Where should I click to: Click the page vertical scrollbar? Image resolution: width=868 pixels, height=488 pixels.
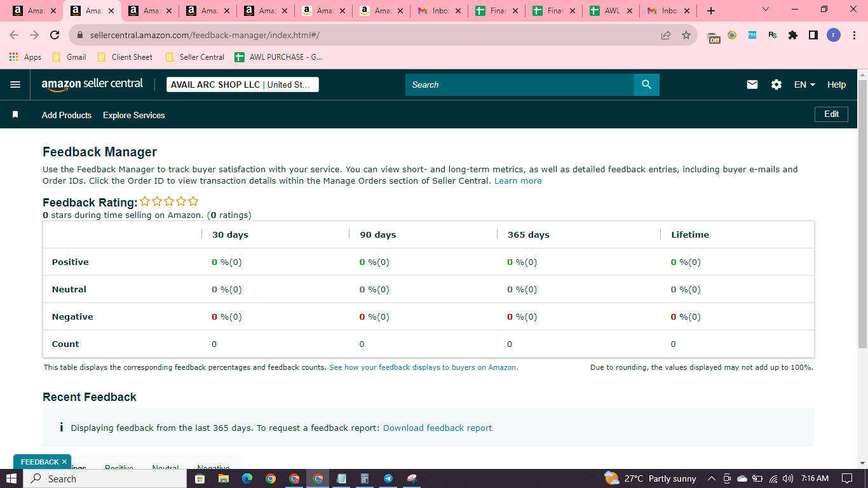(862, 210)
